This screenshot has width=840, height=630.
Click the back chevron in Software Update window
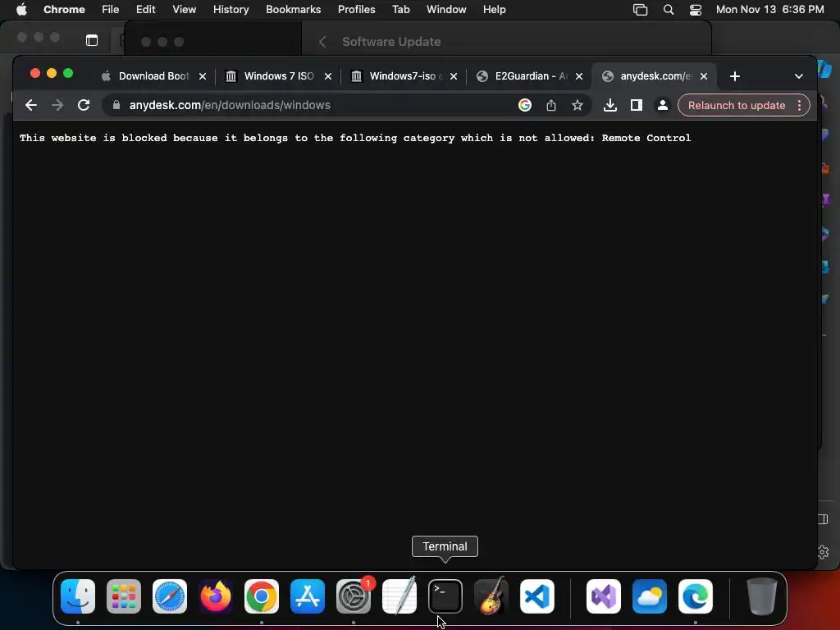(322, 42)
